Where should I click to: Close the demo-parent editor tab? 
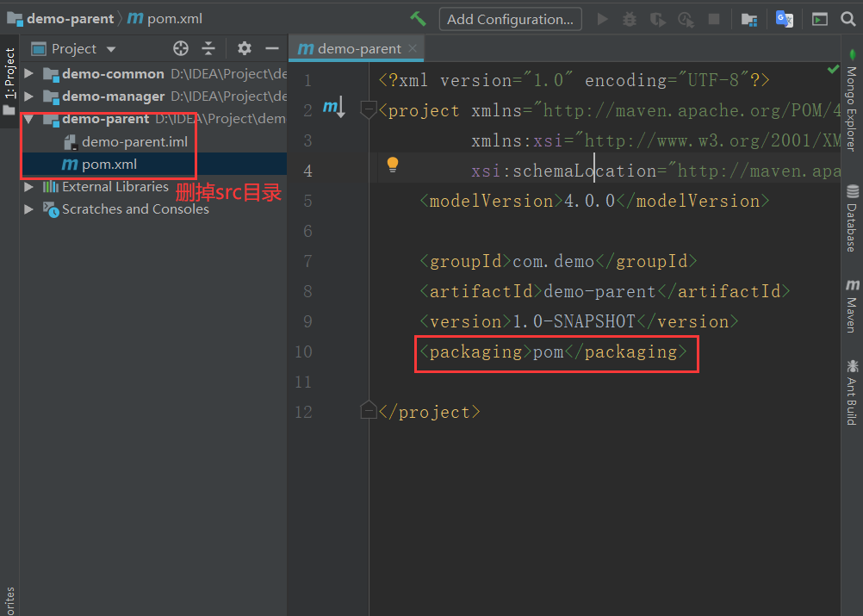pyautogui.click(x=413, y=48)
